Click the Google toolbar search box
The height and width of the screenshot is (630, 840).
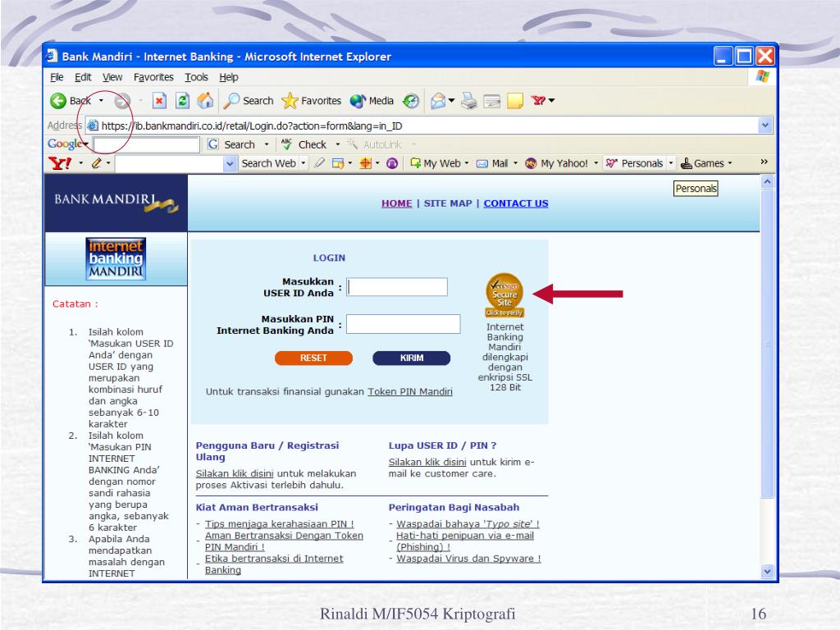(x=147, y=144)
